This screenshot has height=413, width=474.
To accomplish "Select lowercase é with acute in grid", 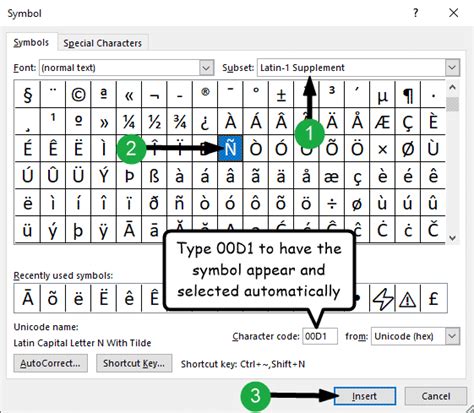I will pyautogui.click(x=408, y=176).
